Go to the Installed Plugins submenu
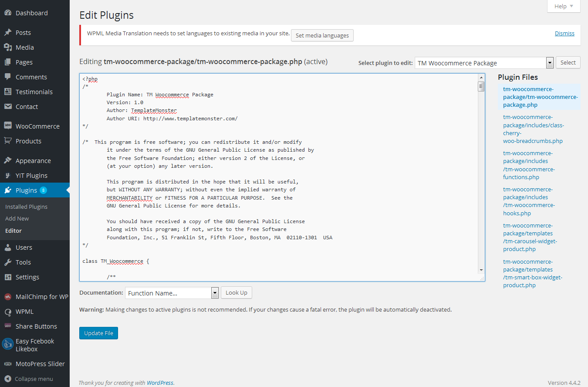 (26, 207)
